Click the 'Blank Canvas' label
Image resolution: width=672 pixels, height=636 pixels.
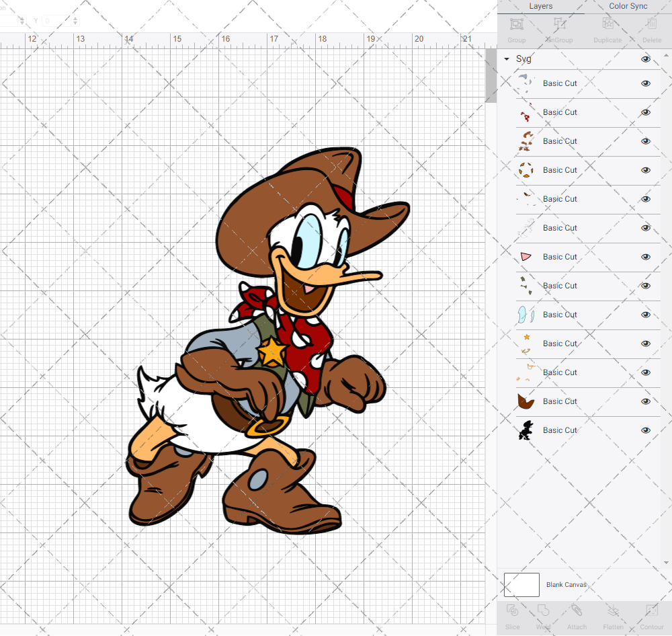point(566,584)
